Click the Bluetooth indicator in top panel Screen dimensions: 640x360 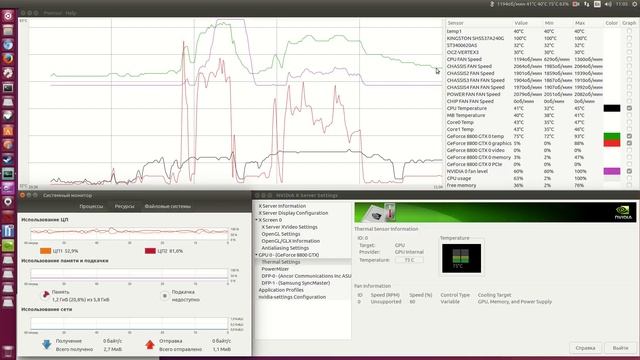point(492,4)
